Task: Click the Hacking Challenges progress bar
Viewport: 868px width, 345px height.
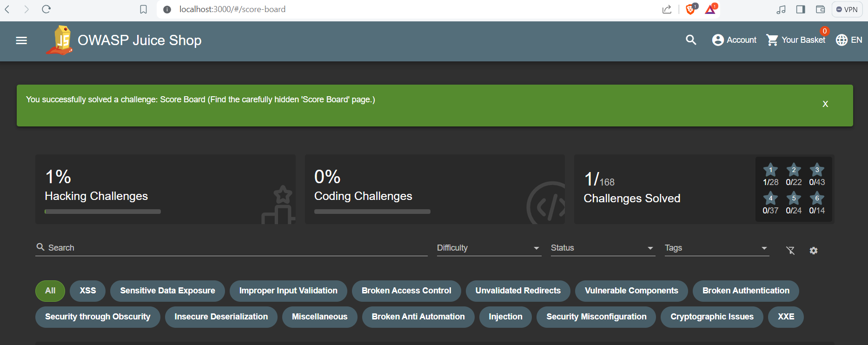Action: [103, 212]
